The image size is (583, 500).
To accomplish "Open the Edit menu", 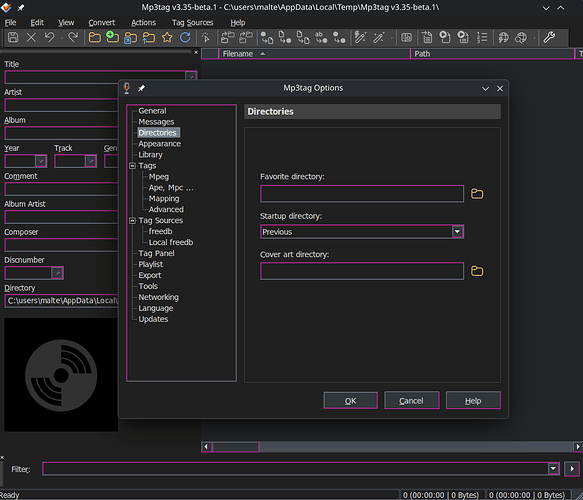I will [x=37, y=23].
